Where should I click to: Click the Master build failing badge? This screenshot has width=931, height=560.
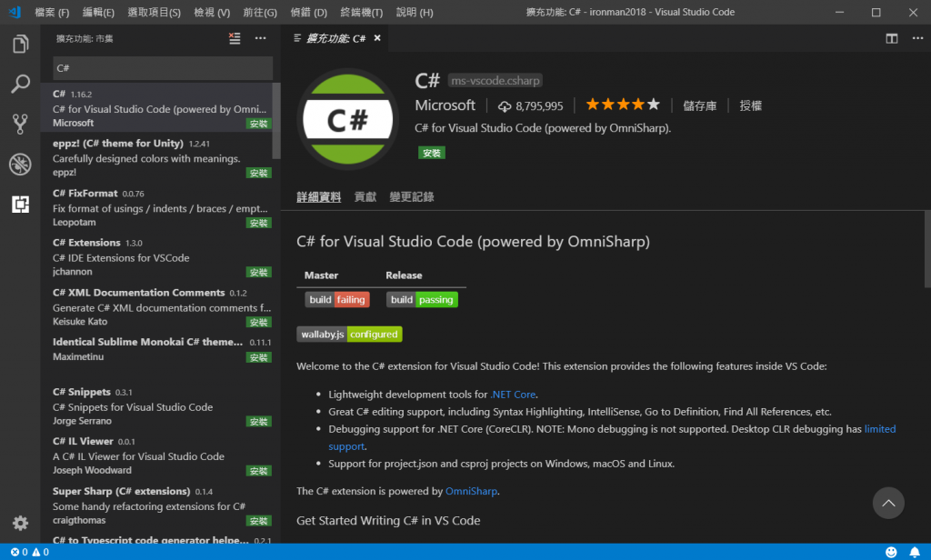[x=337, y=300]
